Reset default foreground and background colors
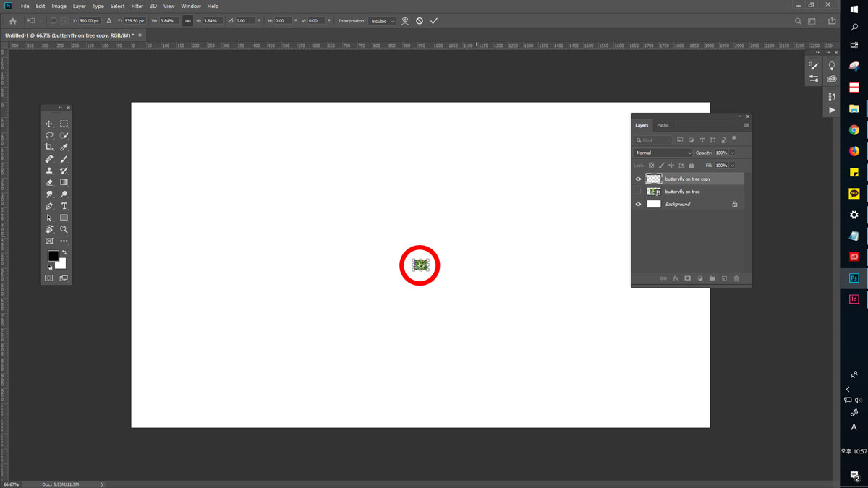This screenshot has width=868, height=488. (x=50, y=267)
